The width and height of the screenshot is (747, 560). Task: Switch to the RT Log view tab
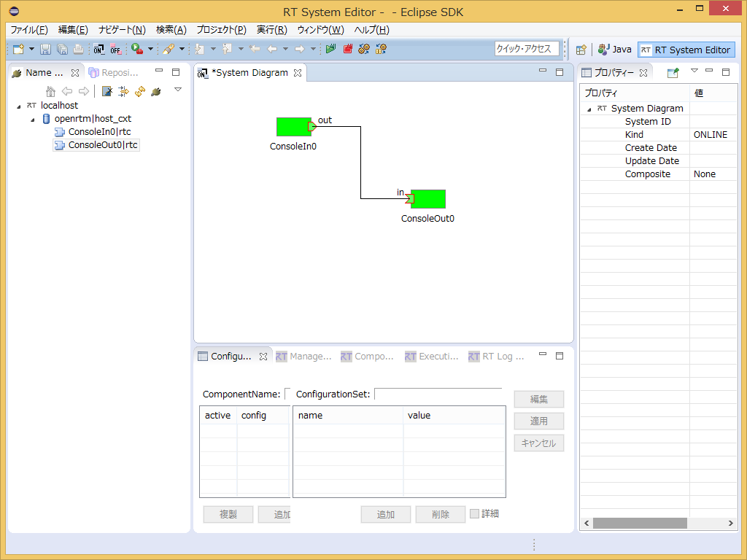pos(496,356)
